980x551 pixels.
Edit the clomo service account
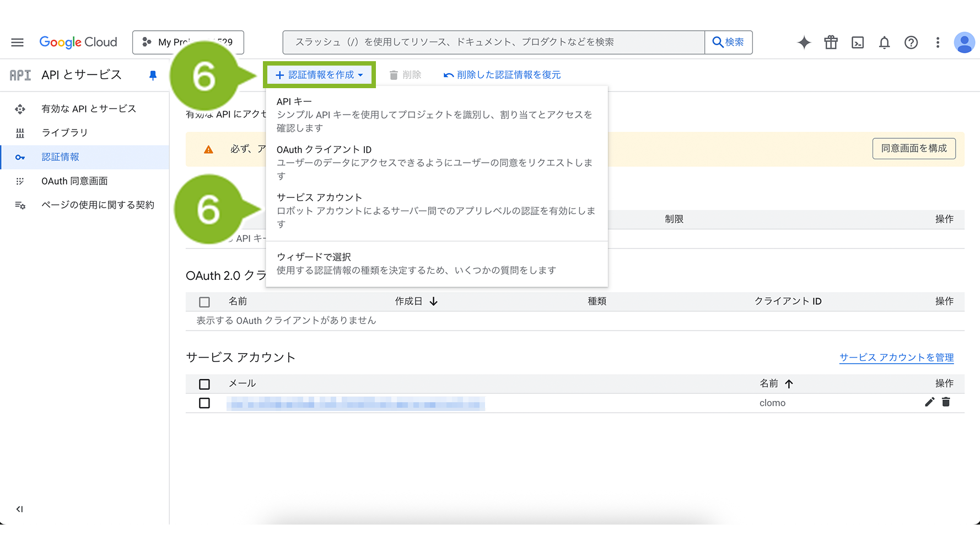coord(929,402)
